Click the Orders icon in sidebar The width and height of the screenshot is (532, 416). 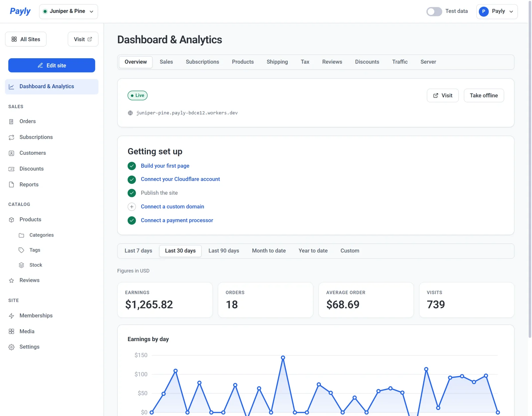[x=11, y=121]
